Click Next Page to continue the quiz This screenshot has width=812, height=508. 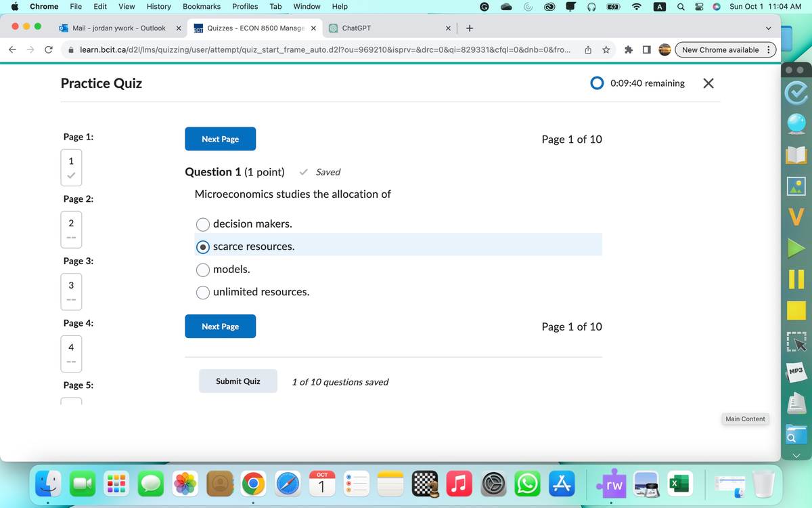pyautogui.click(x=220, y=138)
